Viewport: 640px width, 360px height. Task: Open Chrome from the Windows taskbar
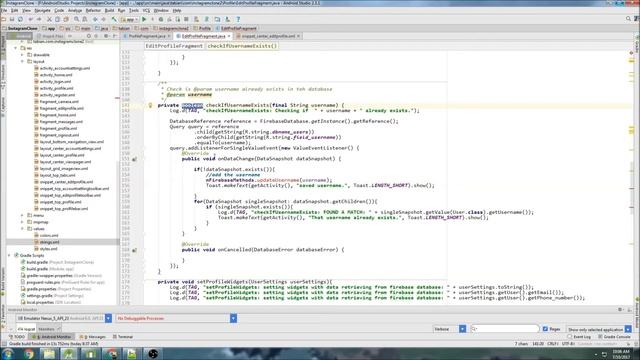pos(29,354)
